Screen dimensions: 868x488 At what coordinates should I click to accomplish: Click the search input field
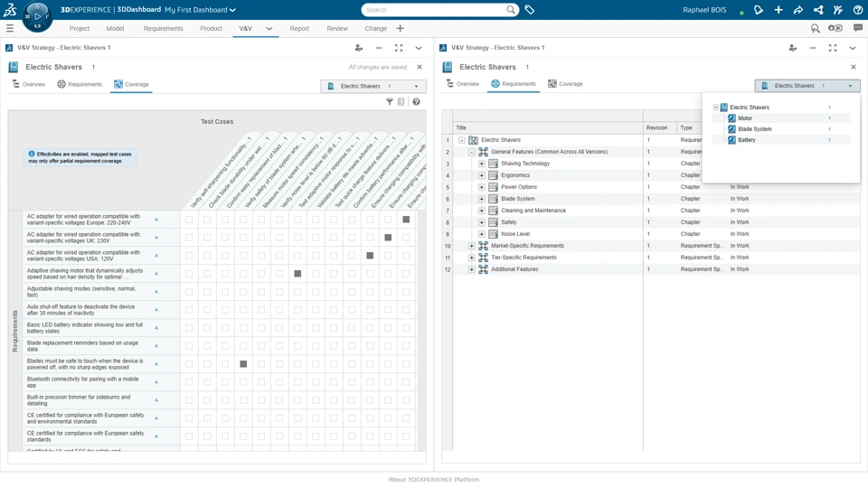click(x=435, y=10)
